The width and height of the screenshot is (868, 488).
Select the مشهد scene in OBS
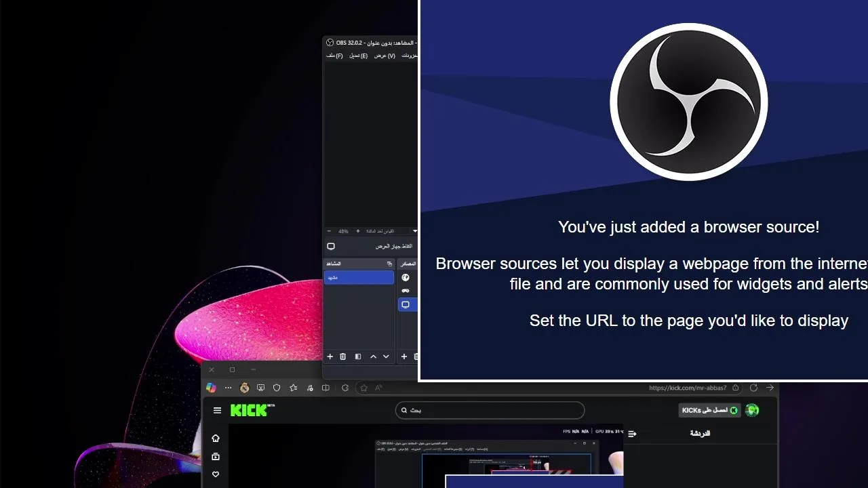(359, 278)
